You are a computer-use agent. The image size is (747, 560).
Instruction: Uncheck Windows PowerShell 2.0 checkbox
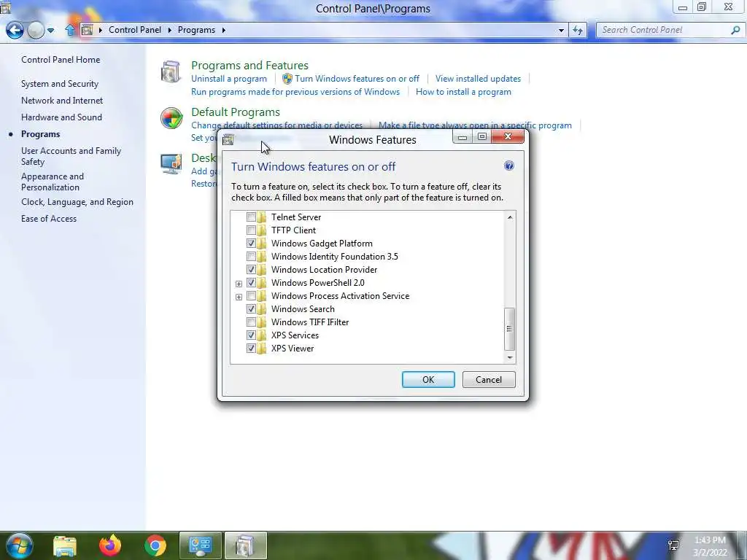tap(251, 283)
